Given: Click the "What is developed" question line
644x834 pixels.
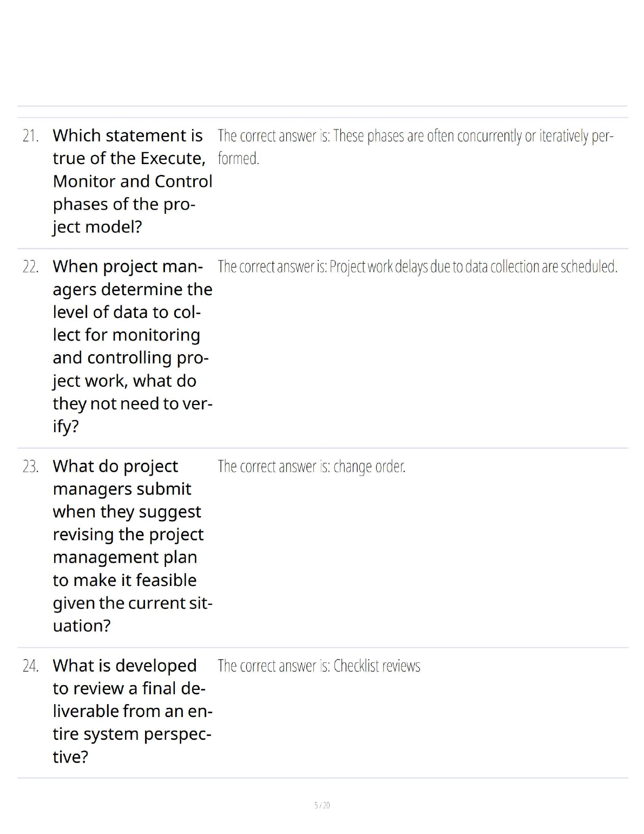Looking at the screenshot, I should click(124, 666).
